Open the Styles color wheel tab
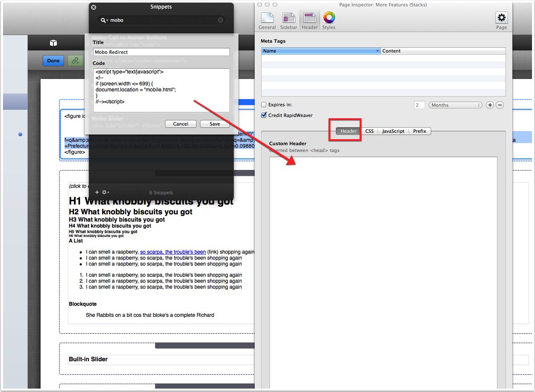This screenshot has height=392, width=535. 329,20
